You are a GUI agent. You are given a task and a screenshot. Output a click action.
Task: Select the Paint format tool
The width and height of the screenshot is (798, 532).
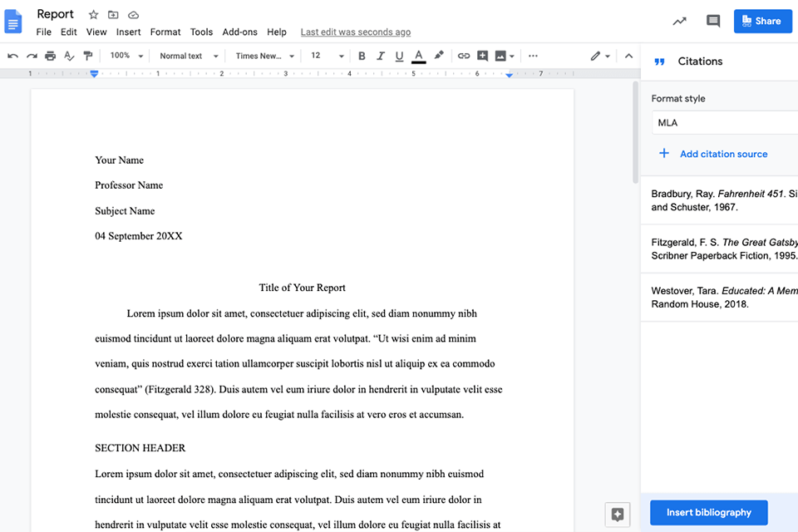[88, 56]
